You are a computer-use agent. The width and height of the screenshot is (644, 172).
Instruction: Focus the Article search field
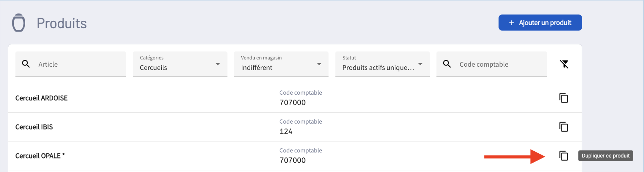71,64
